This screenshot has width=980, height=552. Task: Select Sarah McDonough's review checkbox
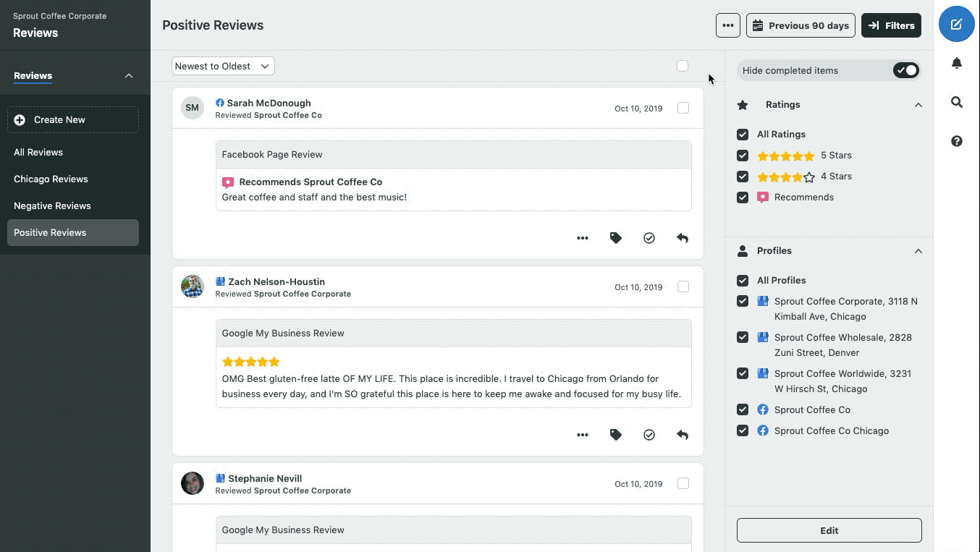[683, 108]
